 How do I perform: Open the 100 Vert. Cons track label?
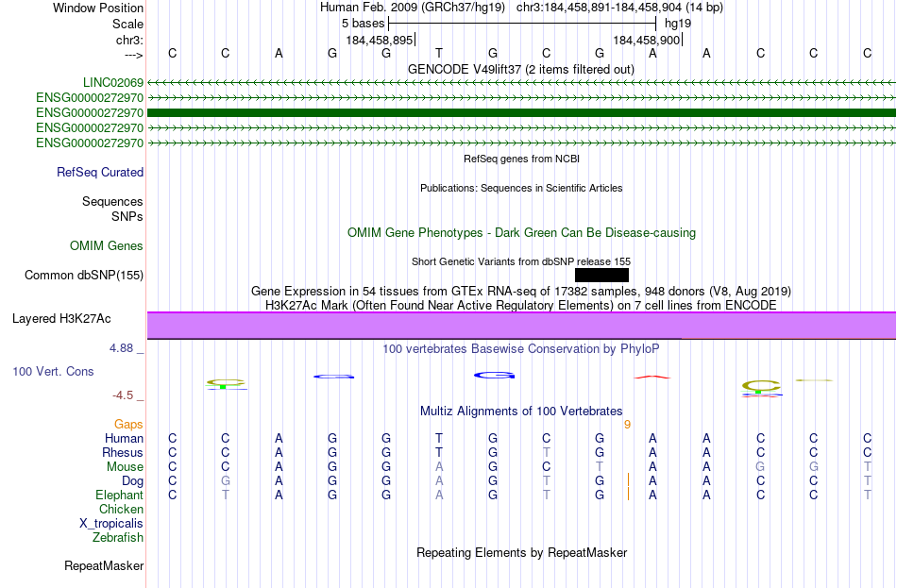click(53, 372)
